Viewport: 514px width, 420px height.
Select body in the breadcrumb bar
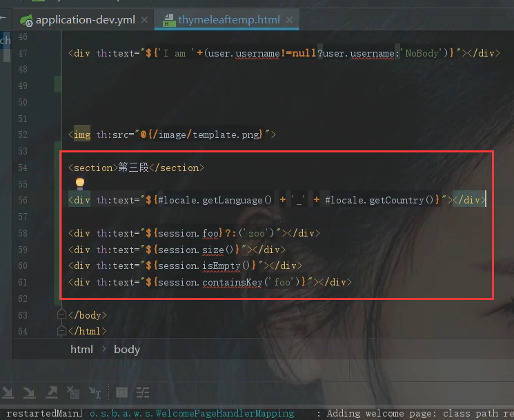coord(127,350)
